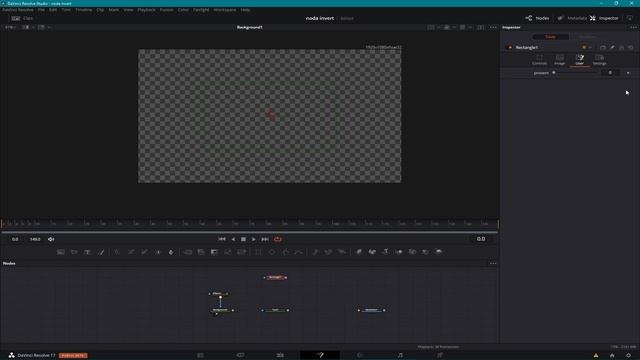Viewport: 640px width, 360px height.
Task: Jump to first frame
Action: pos(222,239)
